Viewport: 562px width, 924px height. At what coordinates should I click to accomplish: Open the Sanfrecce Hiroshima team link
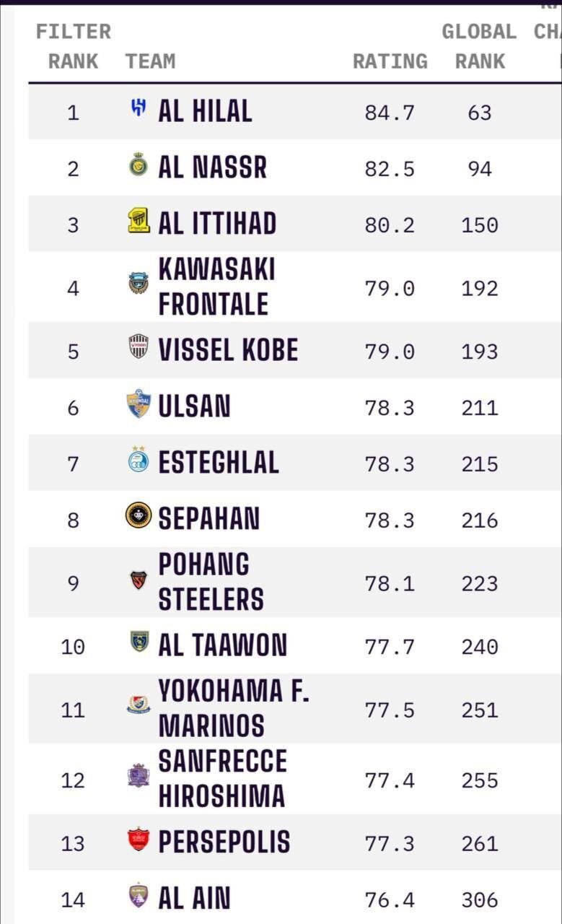pos(222,779)
